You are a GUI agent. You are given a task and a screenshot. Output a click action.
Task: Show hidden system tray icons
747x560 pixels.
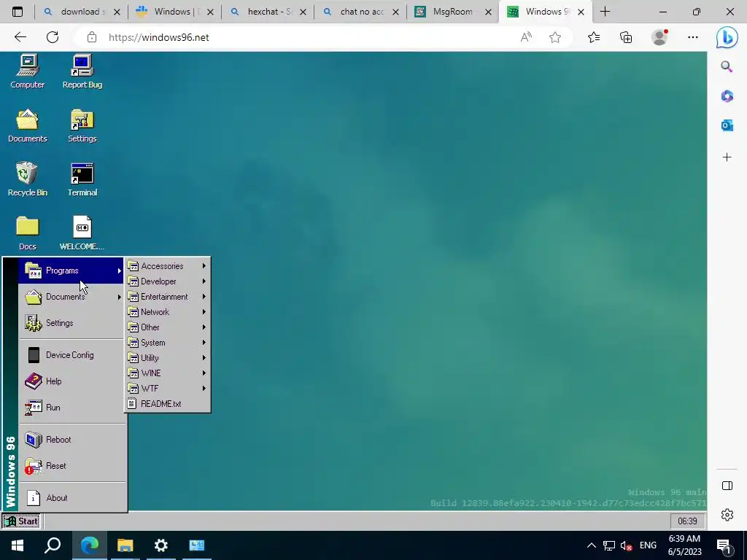(591, 545)
